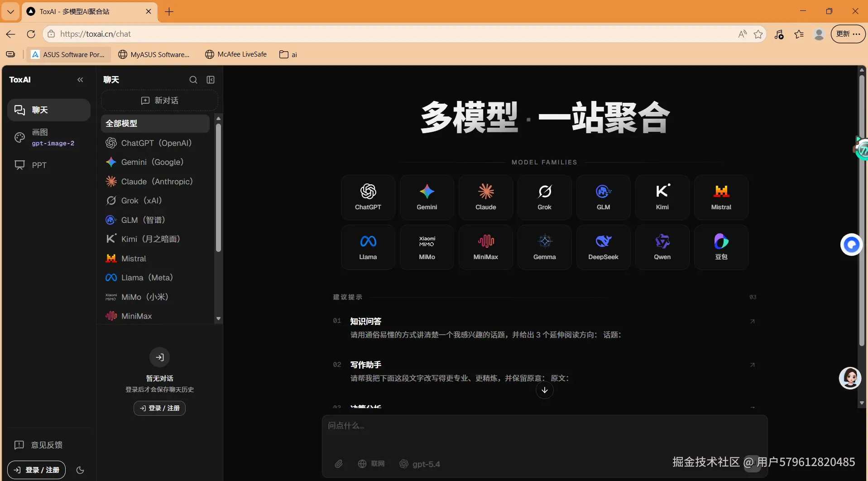
Task: Click the attachment paperclip icon
Action: (x=339, y=464)
